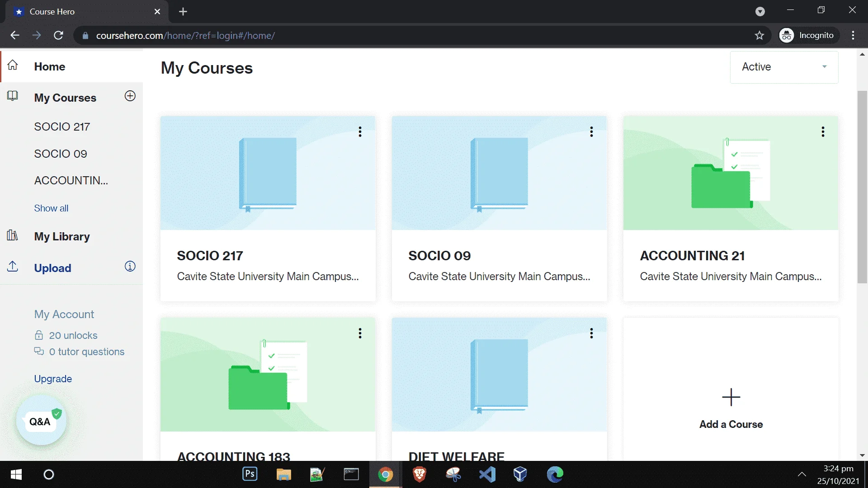
Task: Open the My Account link
Action: click(x=64, y=314)
